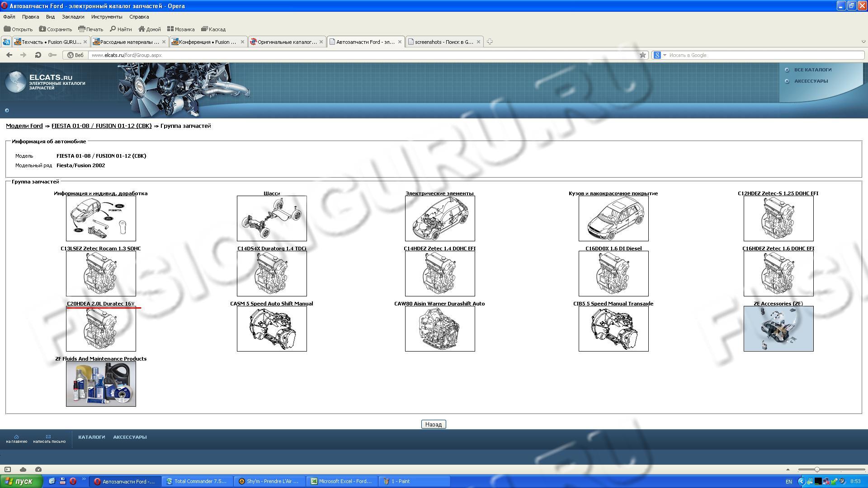Click the Найти toolbar button
868x488 pixels.
[121, 29]
